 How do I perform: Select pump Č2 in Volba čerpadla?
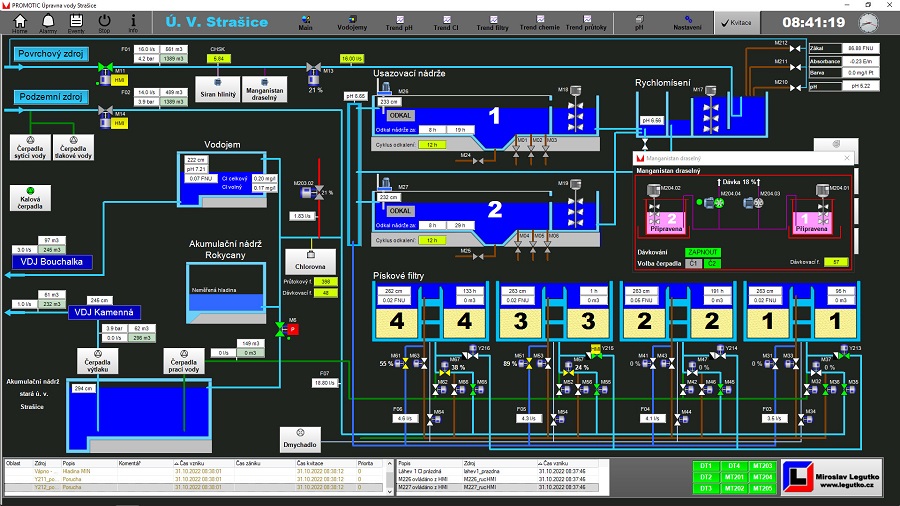coord(712,263)
